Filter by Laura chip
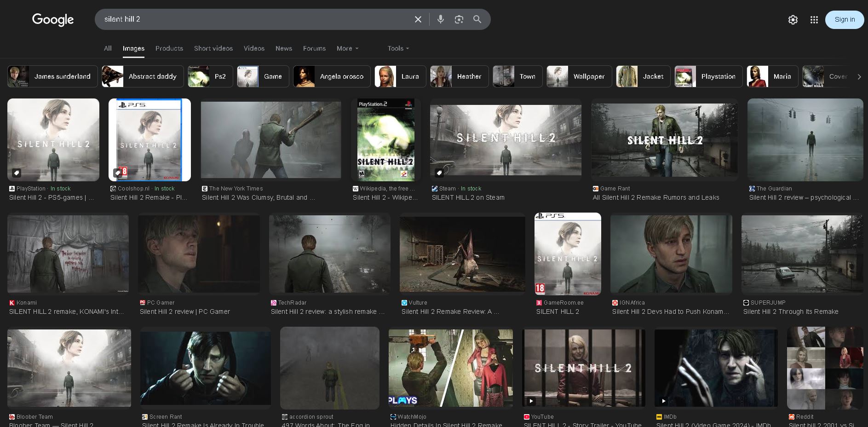The height and width of the screenshot is (427, 868). tap(400, 76)
